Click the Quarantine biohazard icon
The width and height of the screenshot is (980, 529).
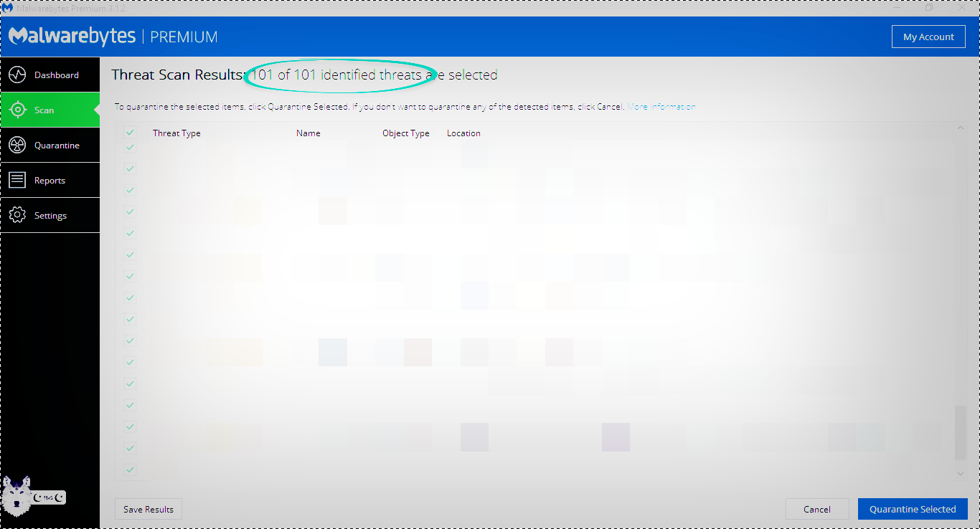18,146
